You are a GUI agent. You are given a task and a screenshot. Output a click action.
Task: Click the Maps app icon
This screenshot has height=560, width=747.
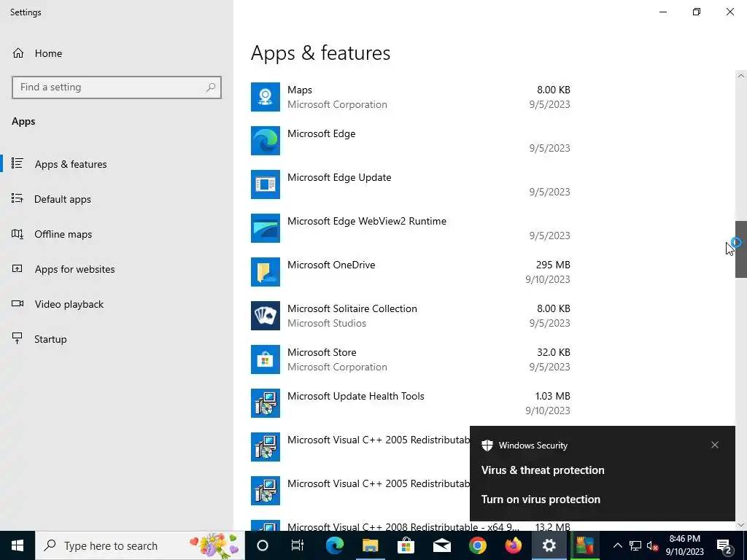click(266, 97)
